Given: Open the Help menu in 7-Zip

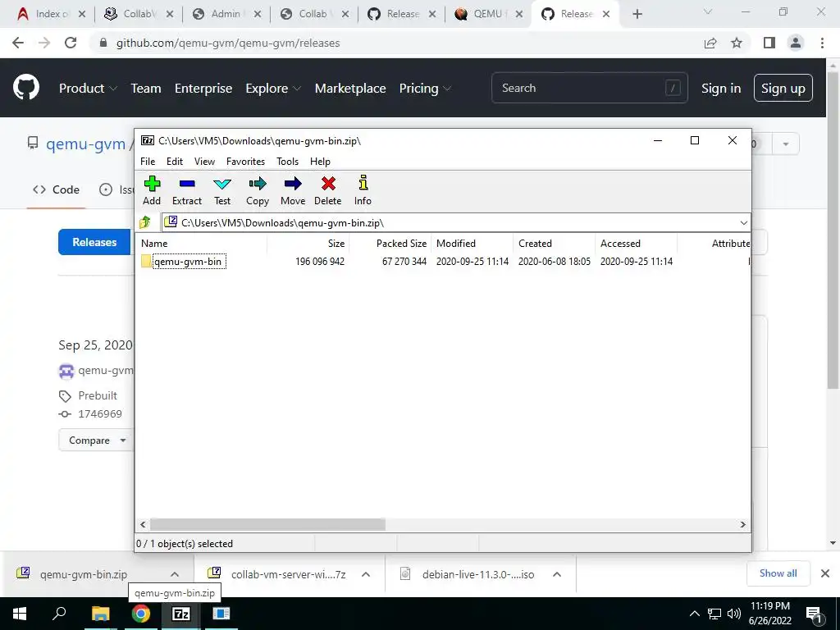Looking at the screenshot, I should click(320, 162).
